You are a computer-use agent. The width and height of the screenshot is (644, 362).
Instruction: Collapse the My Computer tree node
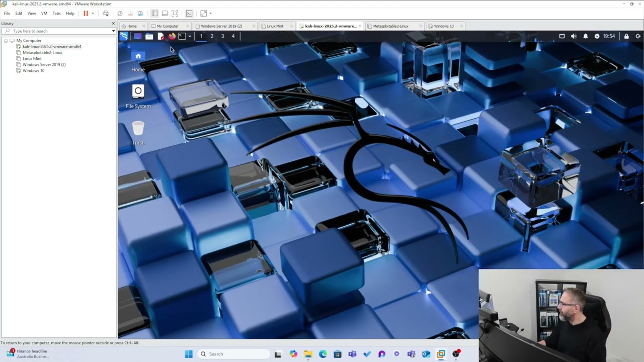click(x=6, y=40)
